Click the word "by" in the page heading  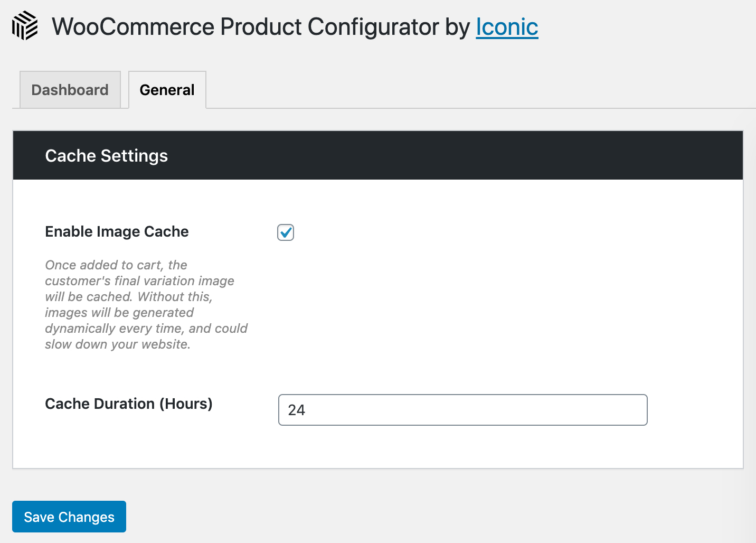pyautogui.click(x=457, y=27)
